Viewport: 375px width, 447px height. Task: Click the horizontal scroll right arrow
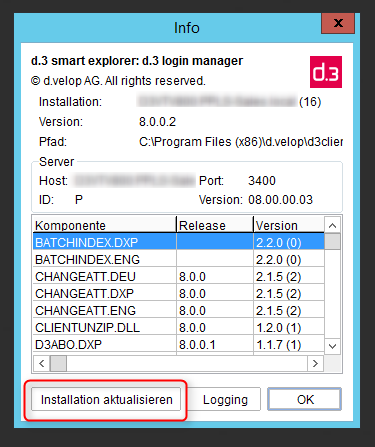(315, 363)
